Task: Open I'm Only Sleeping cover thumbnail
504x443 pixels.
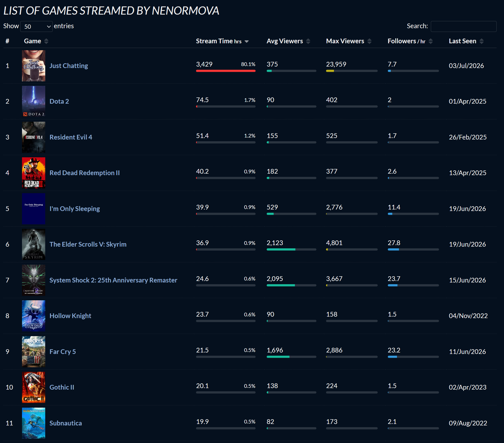Action: tap(34, 209)
